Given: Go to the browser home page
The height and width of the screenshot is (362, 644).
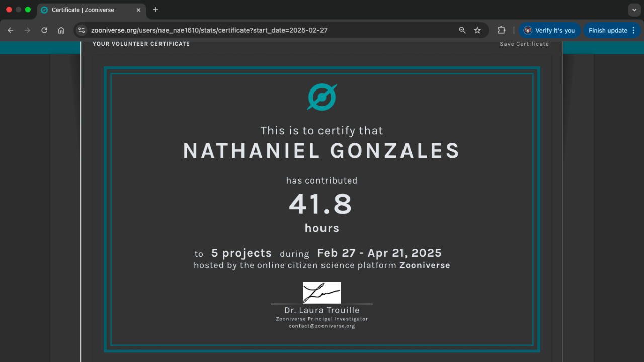Looking at the screenshot, I should pos(61,30).
